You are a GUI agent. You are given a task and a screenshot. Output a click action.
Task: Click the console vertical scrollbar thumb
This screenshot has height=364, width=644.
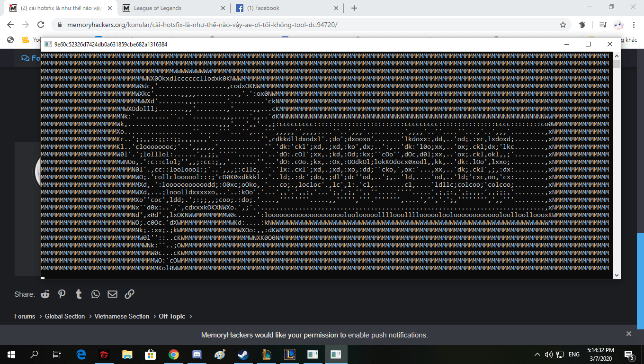[617, 64]
